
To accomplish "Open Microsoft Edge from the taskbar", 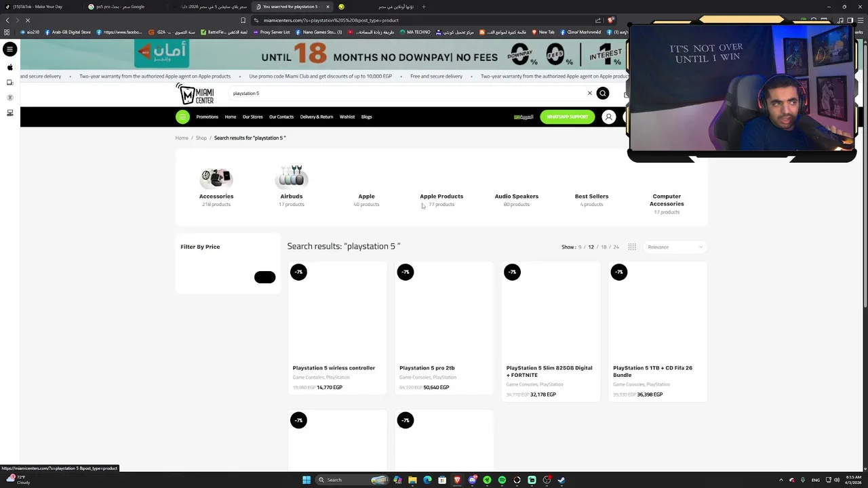I will [427, 480].
